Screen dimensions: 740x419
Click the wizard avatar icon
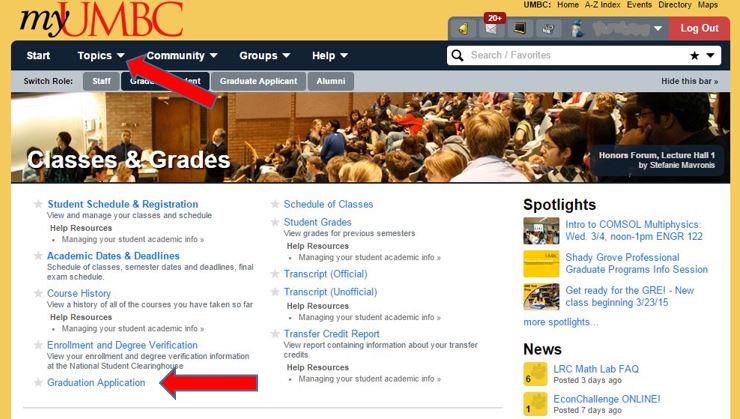point(577,29)
